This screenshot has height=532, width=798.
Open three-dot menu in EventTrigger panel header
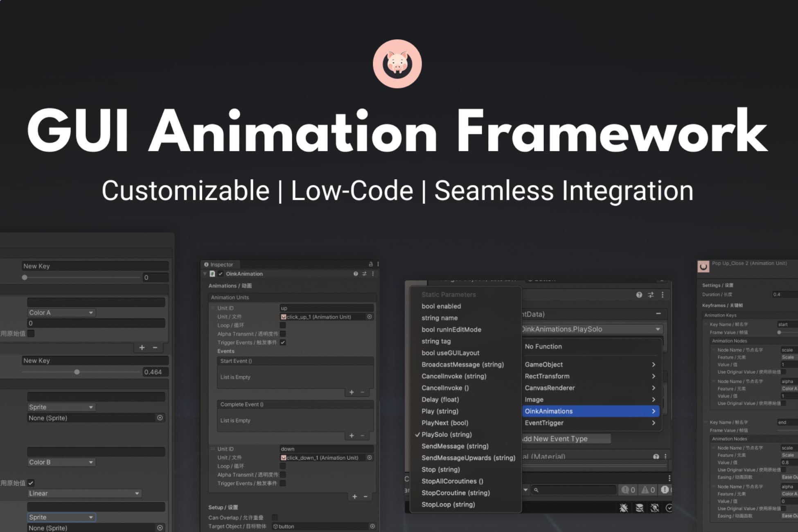[663, 295]
